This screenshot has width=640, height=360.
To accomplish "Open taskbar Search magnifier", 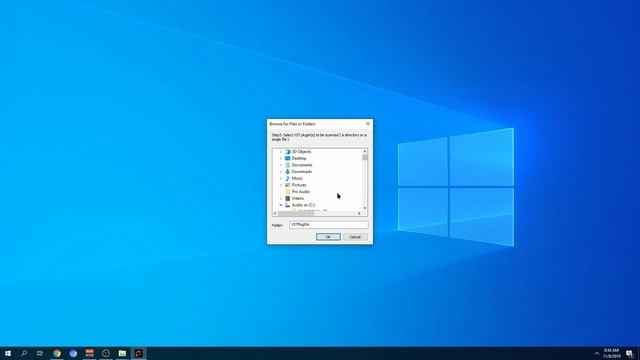I will [x=24, y=353].
